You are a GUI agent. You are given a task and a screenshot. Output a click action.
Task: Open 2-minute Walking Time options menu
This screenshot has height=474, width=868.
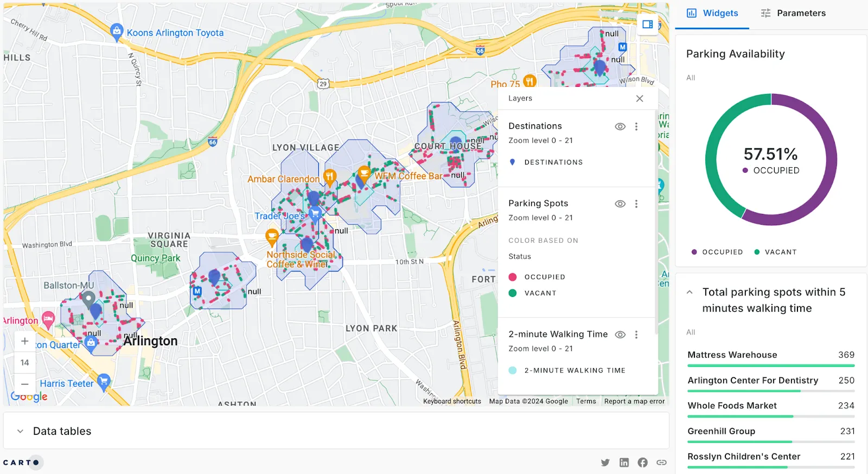(636, 335)
